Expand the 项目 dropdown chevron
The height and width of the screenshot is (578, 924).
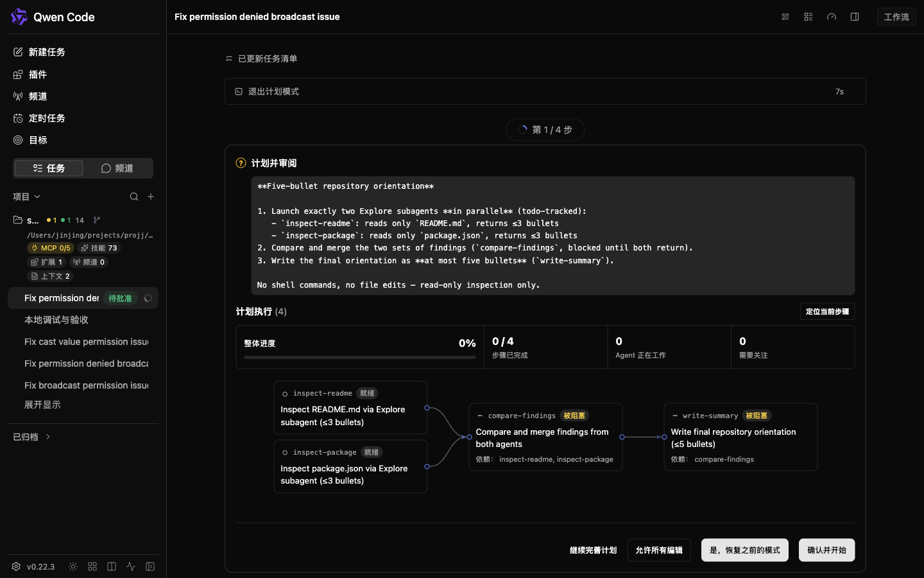pos(37,197)
